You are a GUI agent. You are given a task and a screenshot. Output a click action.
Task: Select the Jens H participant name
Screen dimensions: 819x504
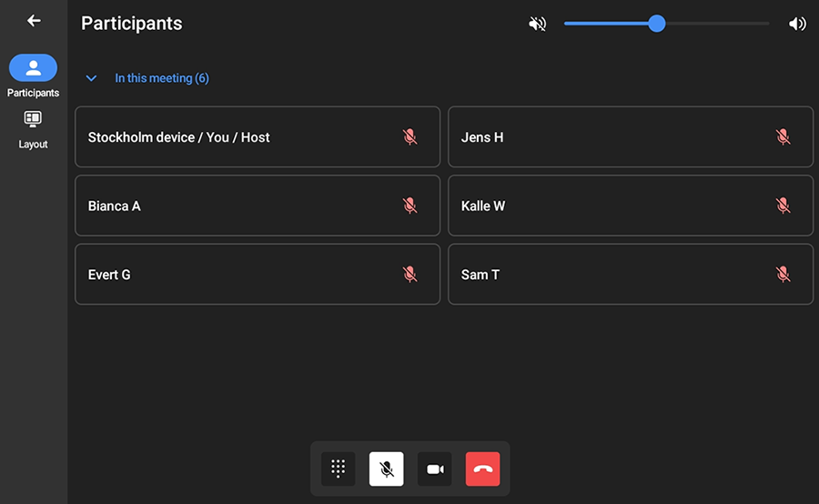(482, 137)
